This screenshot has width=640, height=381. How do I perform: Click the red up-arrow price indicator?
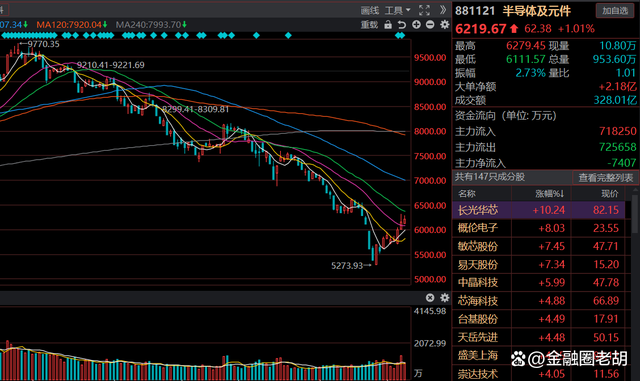point(514,29)
